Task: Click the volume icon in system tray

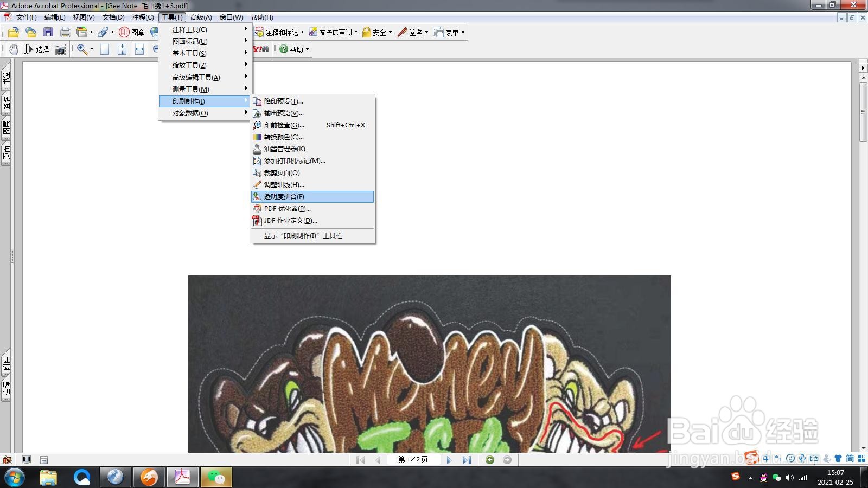Action: coord(789,478)
